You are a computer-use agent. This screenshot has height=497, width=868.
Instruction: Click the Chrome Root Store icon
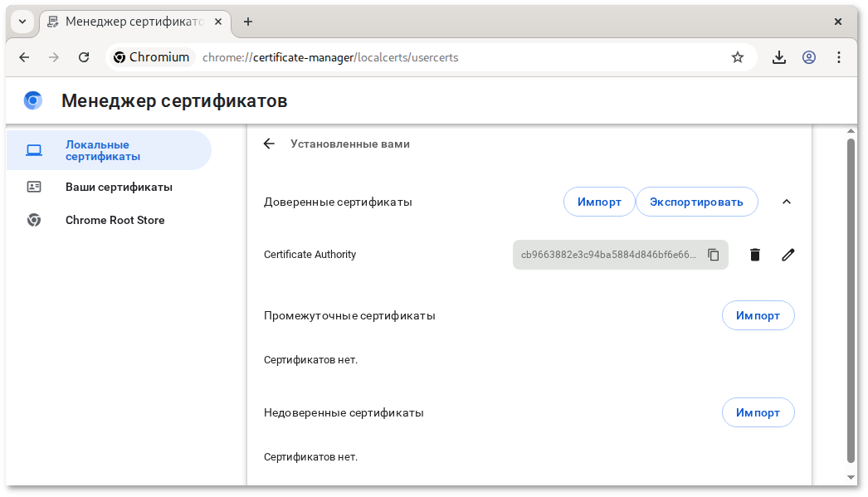click(x=34, y=220)
